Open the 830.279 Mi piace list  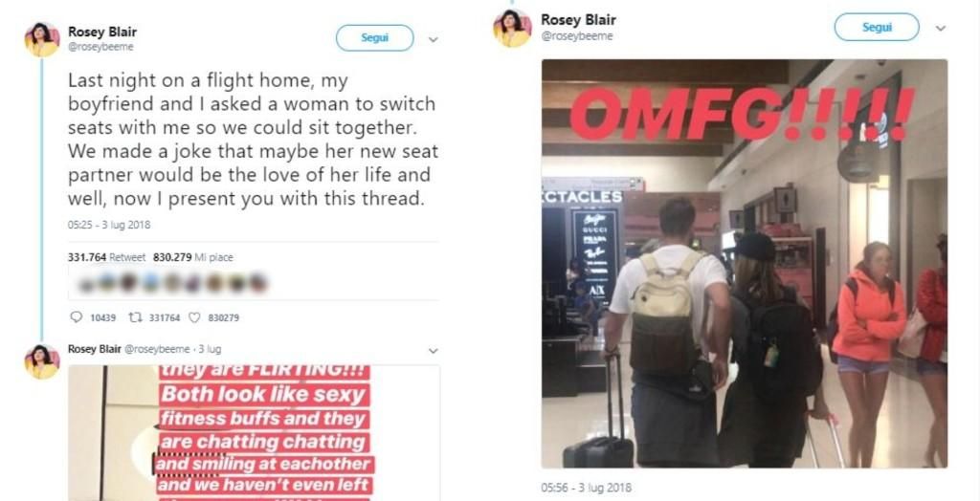[x=193, y=257]
